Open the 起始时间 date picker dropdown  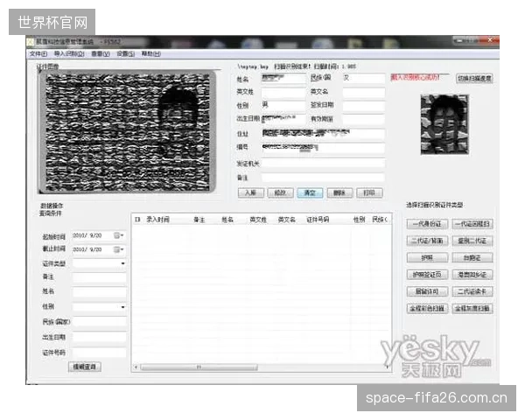click(119, 235)
